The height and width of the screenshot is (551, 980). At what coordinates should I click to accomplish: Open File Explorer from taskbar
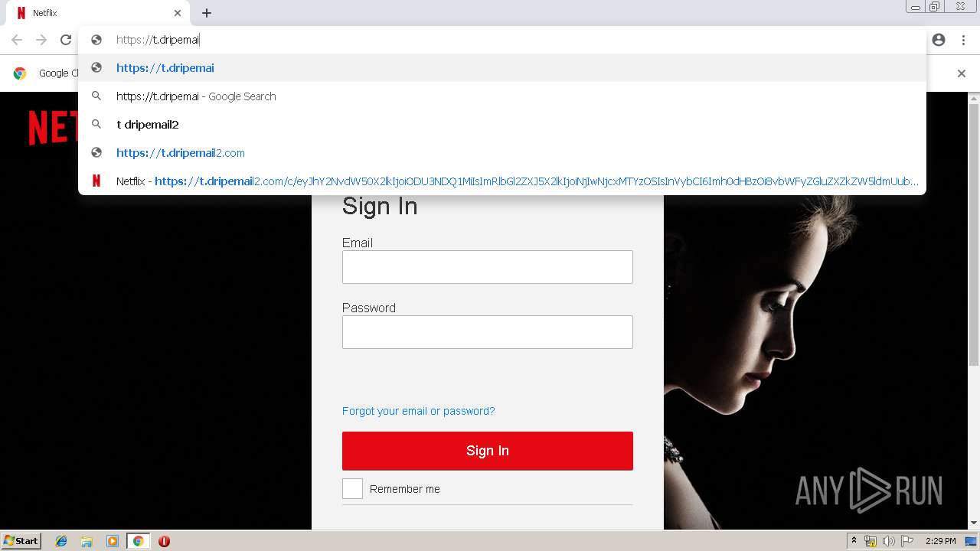click(87, 541)
